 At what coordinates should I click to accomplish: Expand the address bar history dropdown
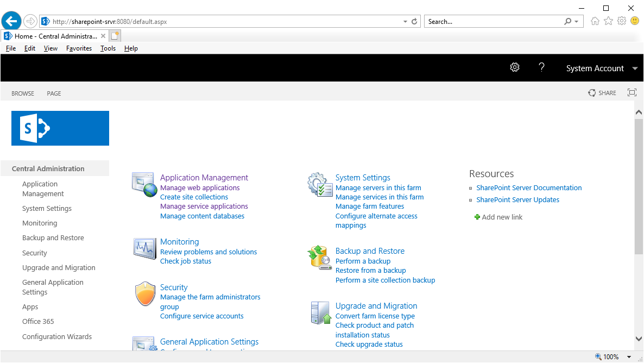click(x=404, y=21)
